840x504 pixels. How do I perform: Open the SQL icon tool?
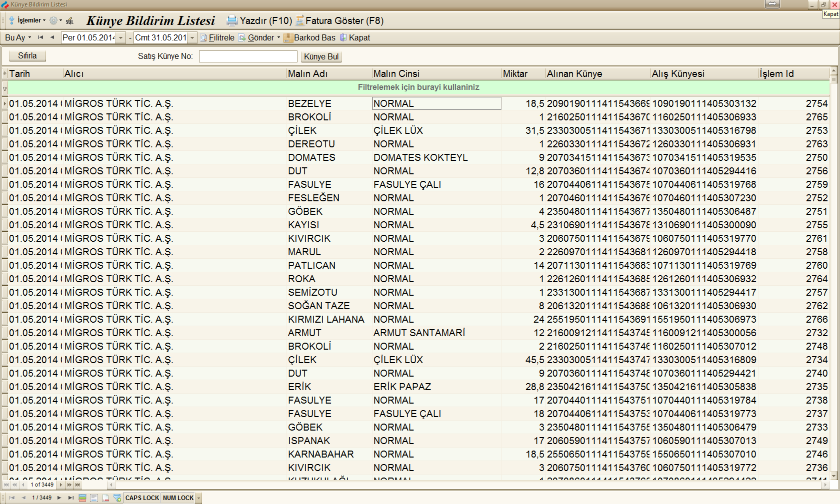69,20
